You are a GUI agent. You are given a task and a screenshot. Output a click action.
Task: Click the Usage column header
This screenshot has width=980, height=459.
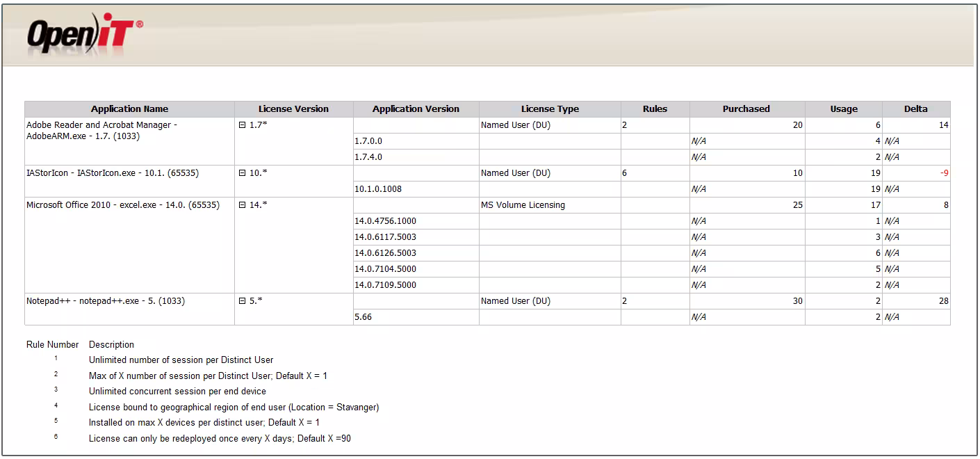[844, 109]
